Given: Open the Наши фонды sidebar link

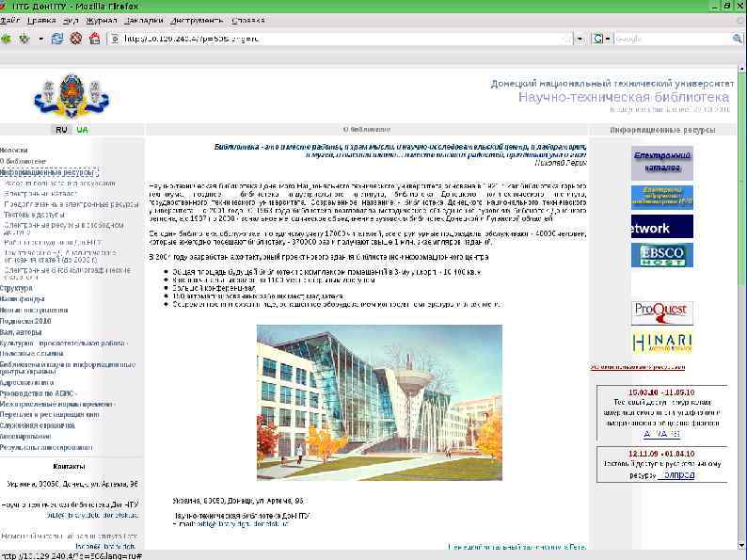Looking at the screenshot, I should (22, 299).
